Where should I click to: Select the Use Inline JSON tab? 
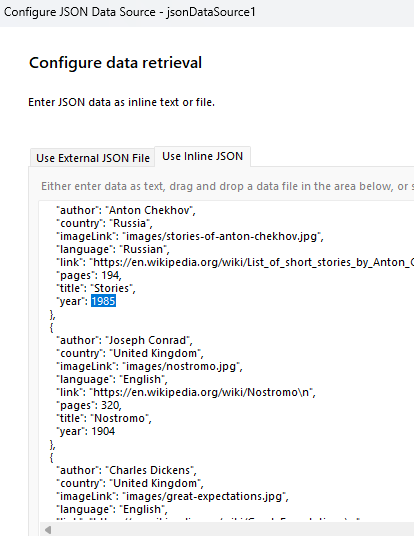202,156
